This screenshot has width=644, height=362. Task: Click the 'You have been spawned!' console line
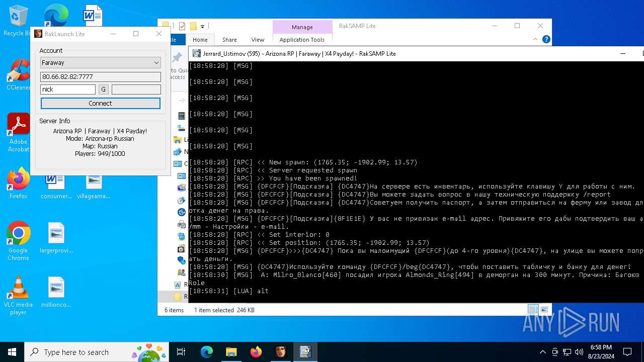[x=273, y=178]
